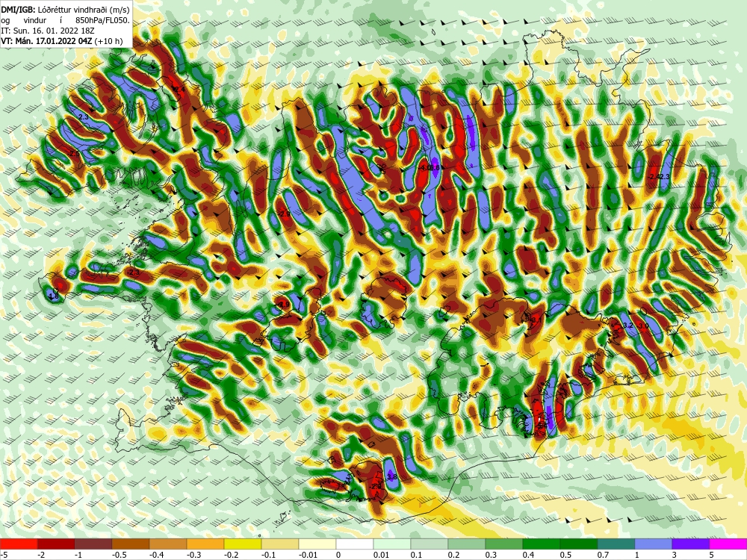This screenshot has width=747, height=560.
Task: Click the '0.7' legend label
Action: click(x=603, y=555)
